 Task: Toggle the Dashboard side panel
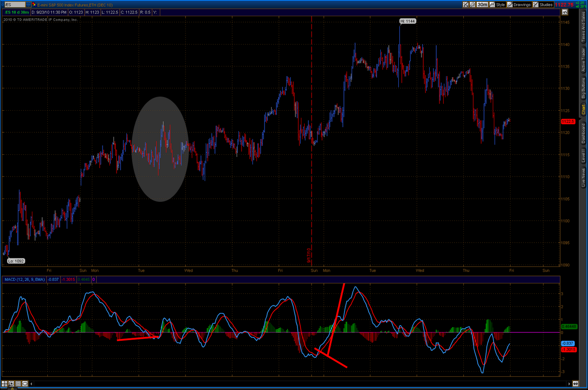point(583,133)
